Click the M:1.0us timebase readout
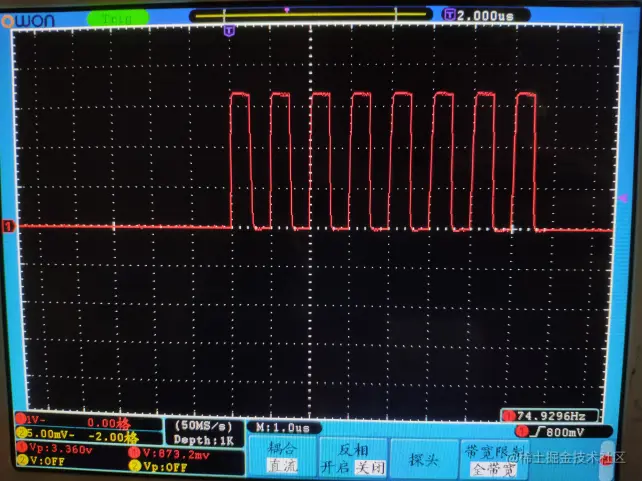This screenshot has width=642, height=481. pos(283,428)
